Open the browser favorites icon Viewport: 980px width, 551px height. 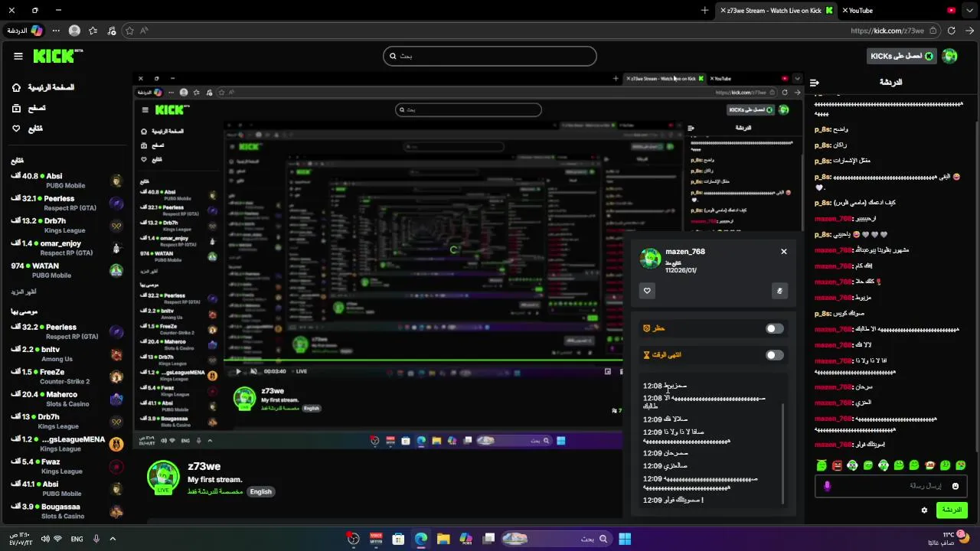[93, 31]
